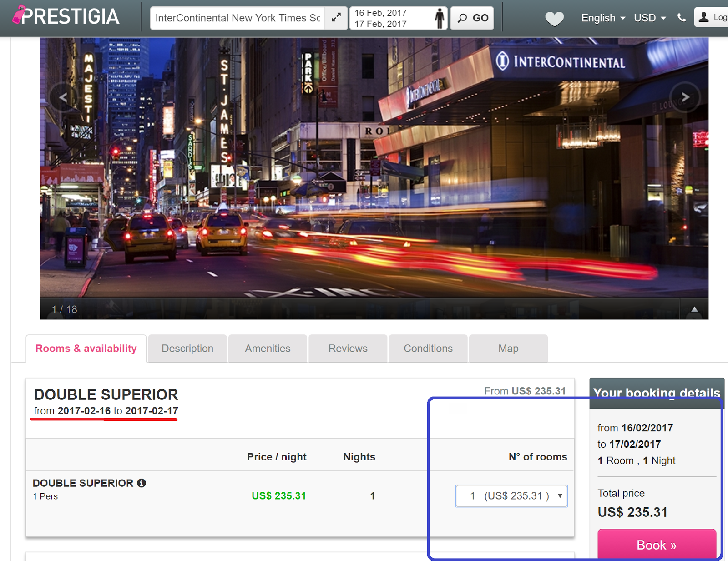
Task: Open the Conditions tab
Action: pos(428,349)
